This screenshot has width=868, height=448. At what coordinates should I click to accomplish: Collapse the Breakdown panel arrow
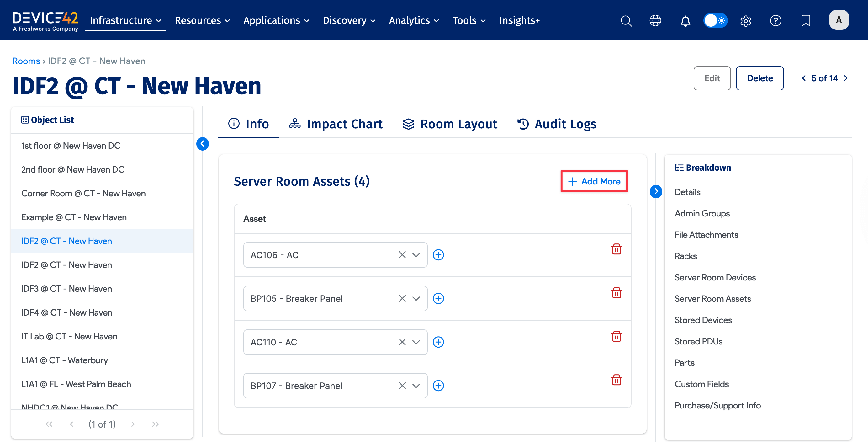point(656,191)
